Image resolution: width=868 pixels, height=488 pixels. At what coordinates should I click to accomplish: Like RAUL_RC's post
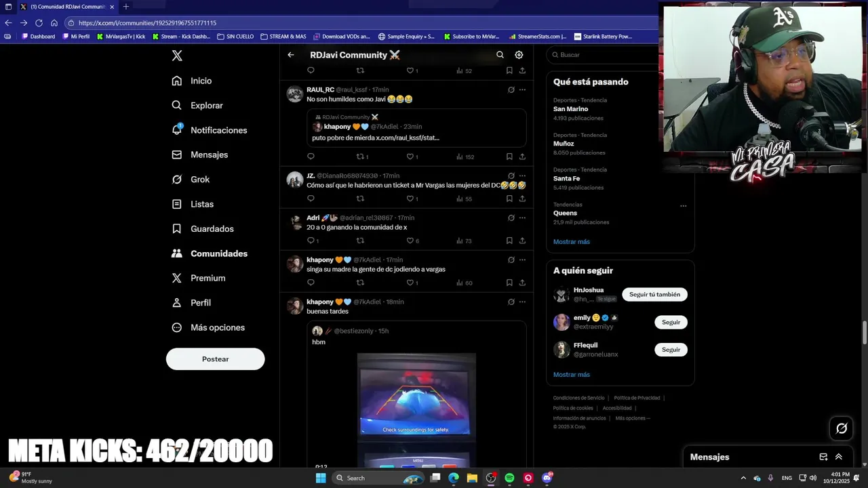click(x=412, y=157)
